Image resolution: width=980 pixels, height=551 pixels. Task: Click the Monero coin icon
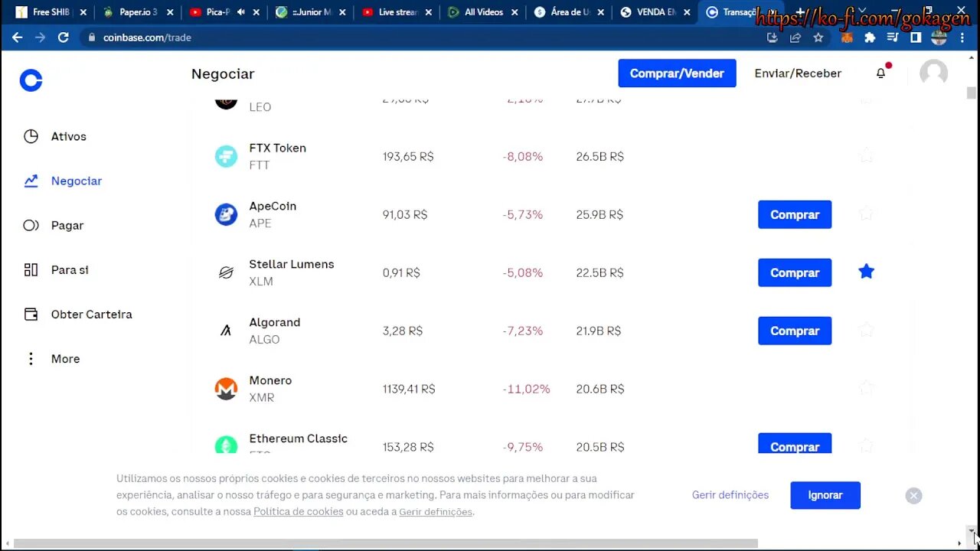pos(226,389)
